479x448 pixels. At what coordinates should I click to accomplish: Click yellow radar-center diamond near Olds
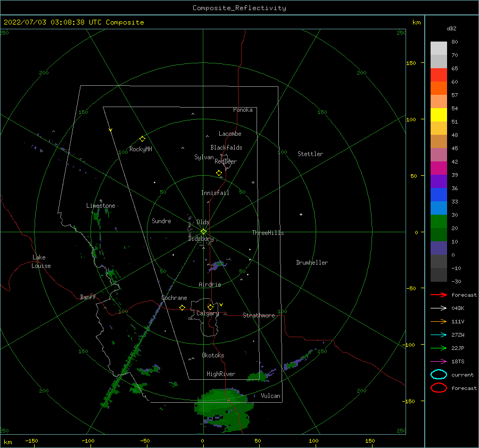pos(203,232)
